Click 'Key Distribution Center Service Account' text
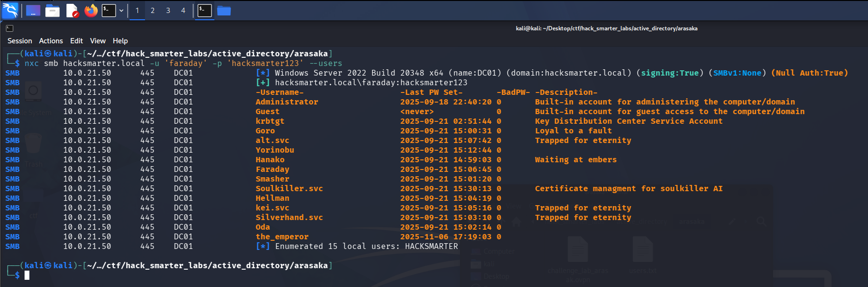This screenshot has width=868, height=287. click(629, 121)
